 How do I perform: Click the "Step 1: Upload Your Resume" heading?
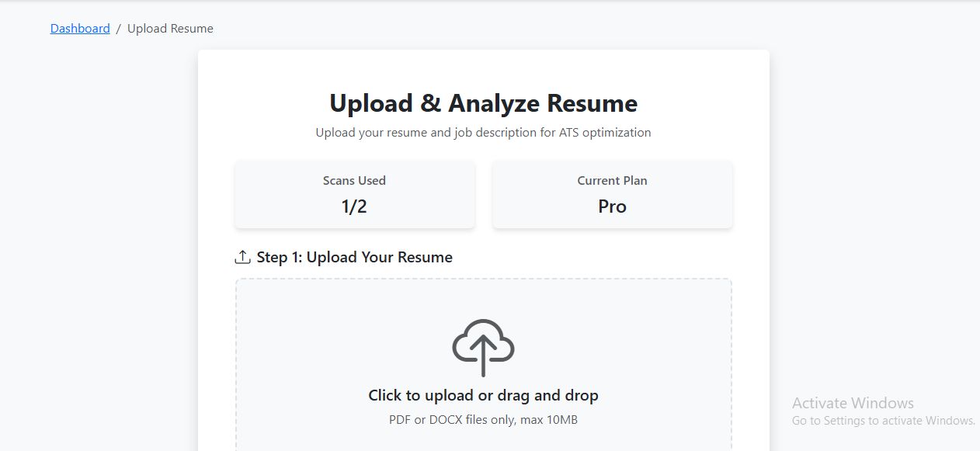(x=354, y=257)
